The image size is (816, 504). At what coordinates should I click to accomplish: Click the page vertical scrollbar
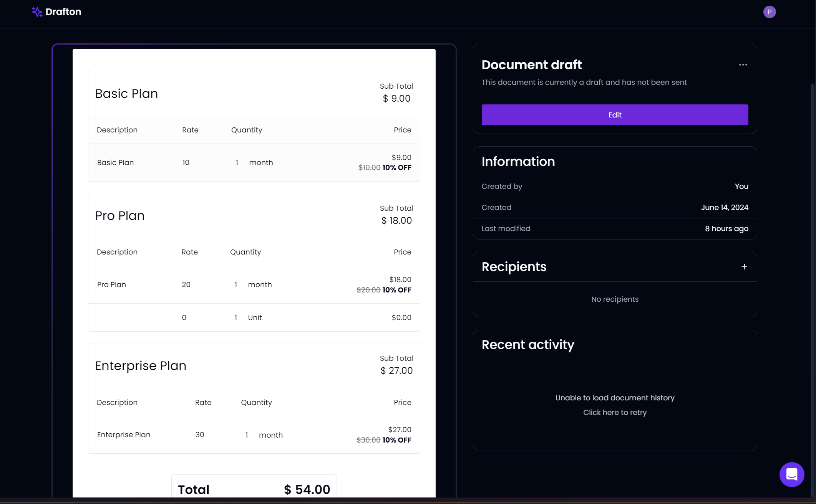812,269
